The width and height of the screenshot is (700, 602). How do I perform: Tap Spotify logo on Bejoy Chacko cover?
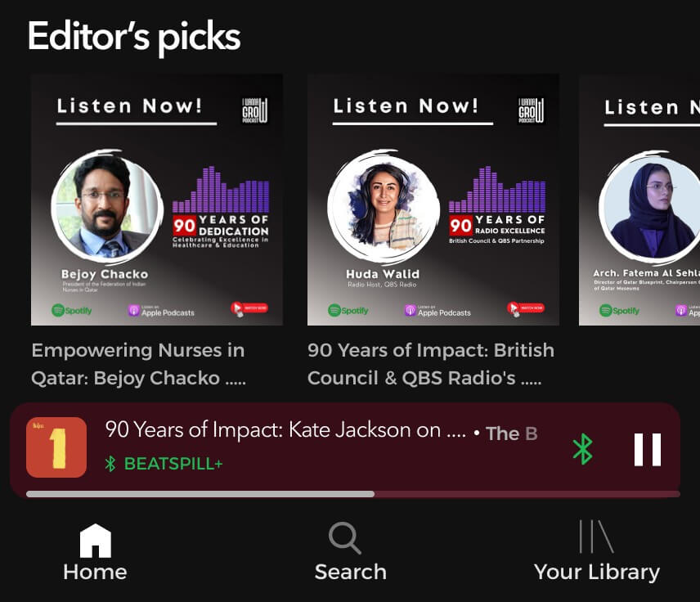click(72, 310)
